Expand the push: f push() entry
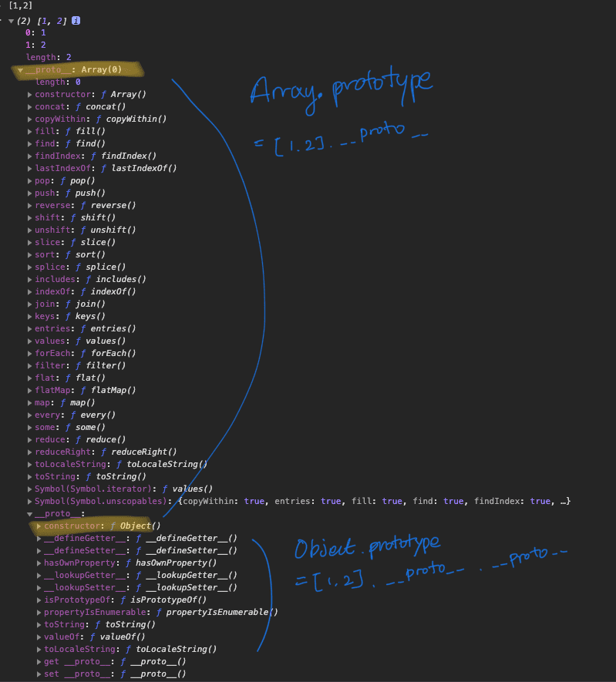 pos(29,193)
